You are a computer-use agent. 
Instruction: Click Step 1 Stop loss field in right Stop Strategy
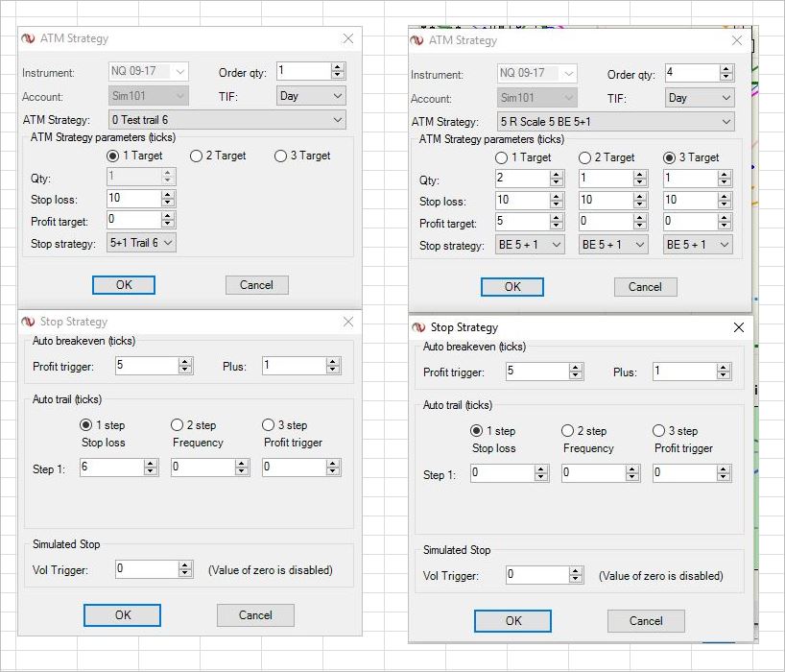[x=502, y=473]
